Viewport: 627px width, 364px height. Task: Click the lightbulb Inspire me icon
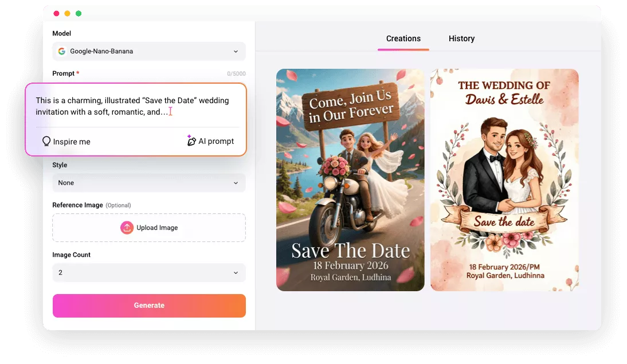coord(46,140)
